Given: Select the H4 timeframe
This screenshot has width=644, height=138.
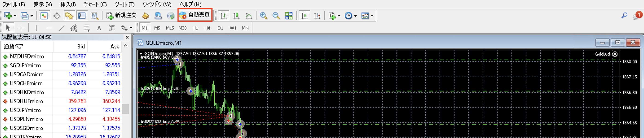Looking at the screenshot, I should click(x=207, y=28).
